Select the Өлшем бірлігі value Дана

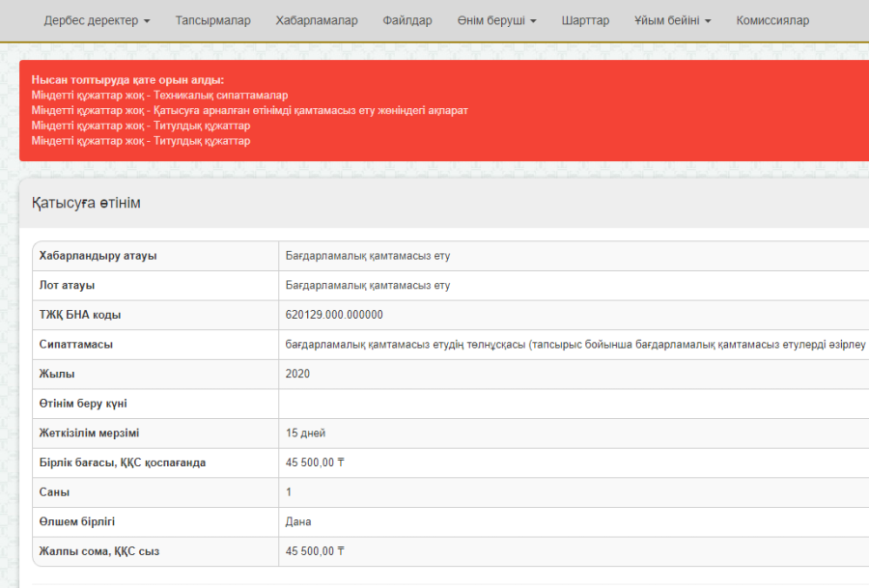coord(298,521)
